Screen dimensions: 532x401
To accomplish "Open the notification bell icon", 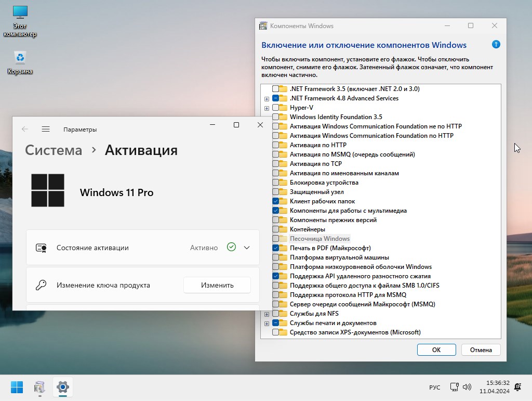I will pyautogui.click(x=518, y=387).
